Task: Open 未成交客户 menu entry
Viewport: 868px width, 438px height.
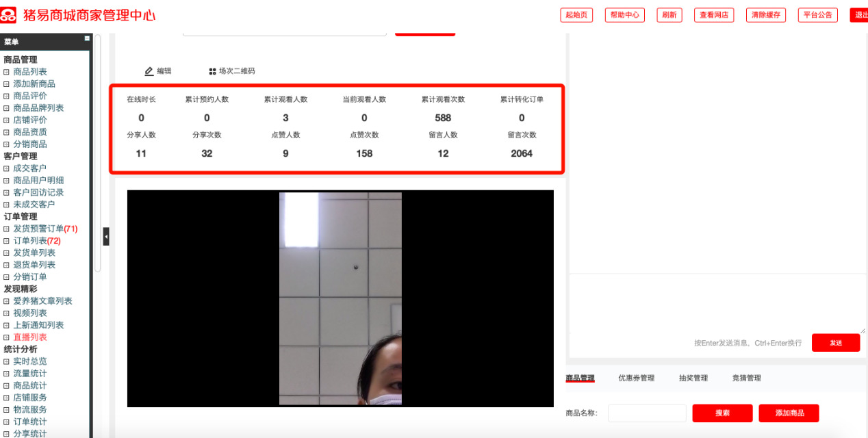Action: 34,205
